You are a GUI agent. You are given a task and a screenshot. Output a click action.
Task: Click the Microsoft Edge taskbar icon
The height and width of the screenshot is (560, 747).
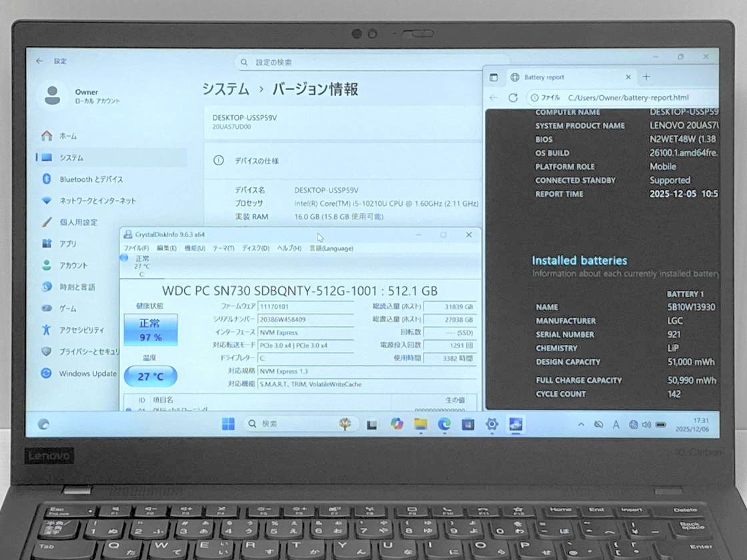point(444,424)
